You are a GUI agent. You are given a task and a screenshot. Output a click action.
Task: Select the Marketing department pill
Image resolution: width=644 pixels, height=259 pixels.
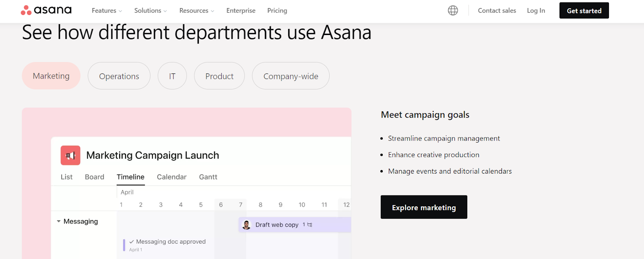coord(51,76)
